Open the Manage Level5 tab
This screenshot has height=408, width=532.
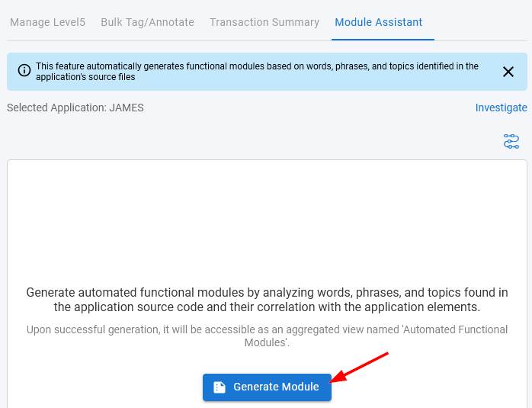point(47,22)
